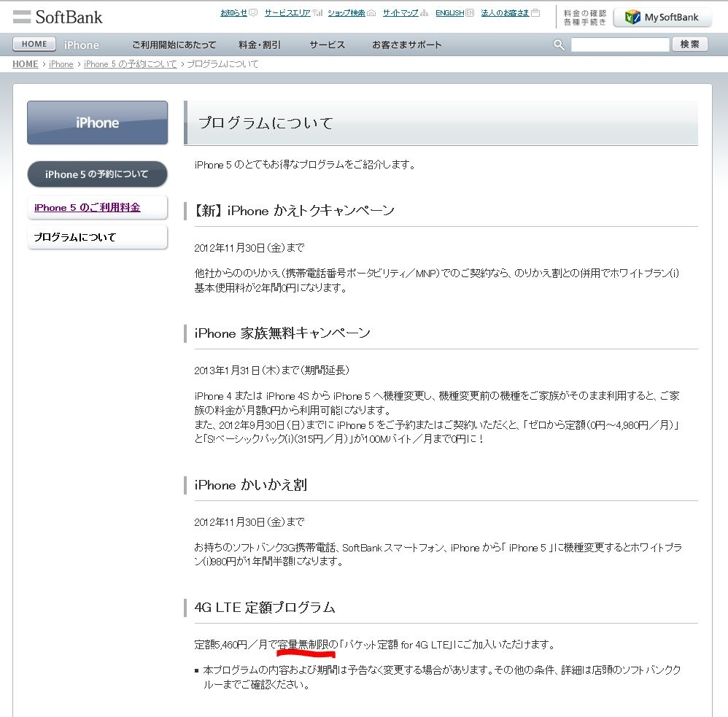Focus the site search input field
The width and height of the screenshot is (728, 717).
[620, 44]
